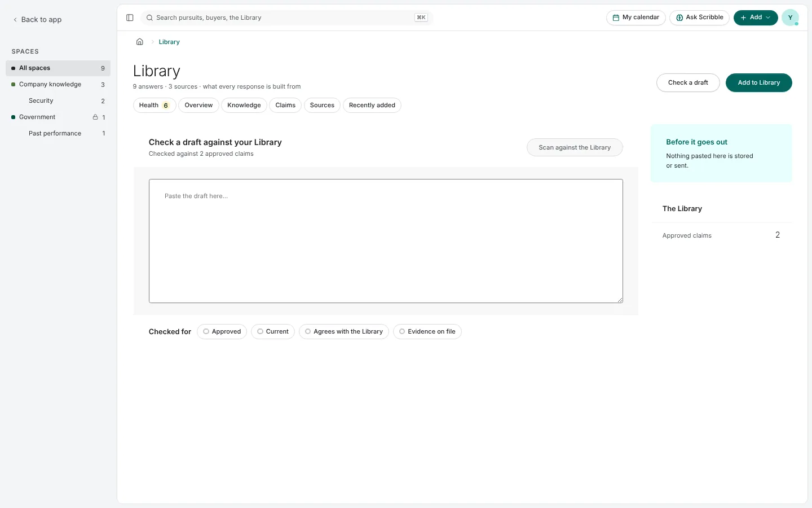The image size is (812, 508).
Task: Click 'Checked against 2 approved claims' text
Action: [x=201, y=154]
